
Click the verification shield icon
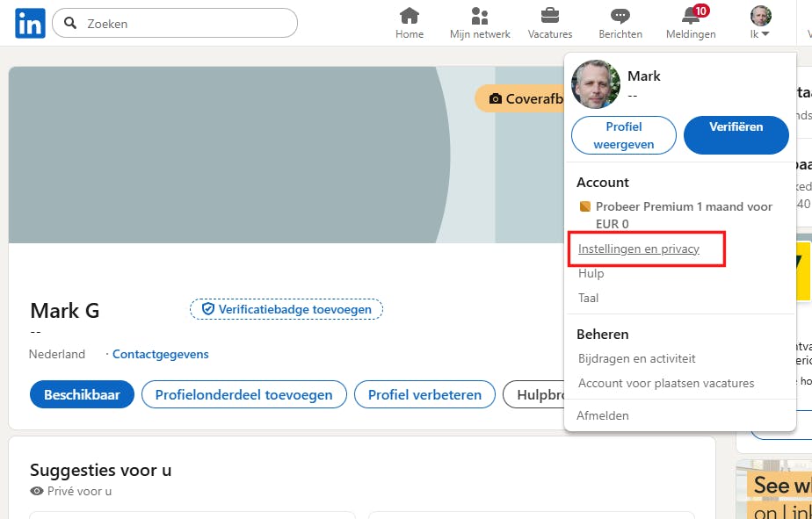pyautogui.click(x=207, y=309)
